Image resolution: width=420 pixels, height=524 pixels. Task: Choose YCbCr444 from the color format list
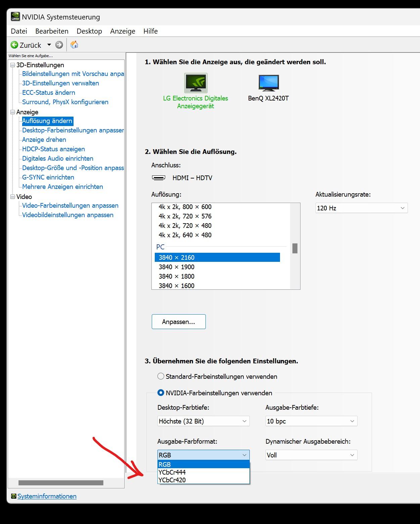tap(203, 472)
